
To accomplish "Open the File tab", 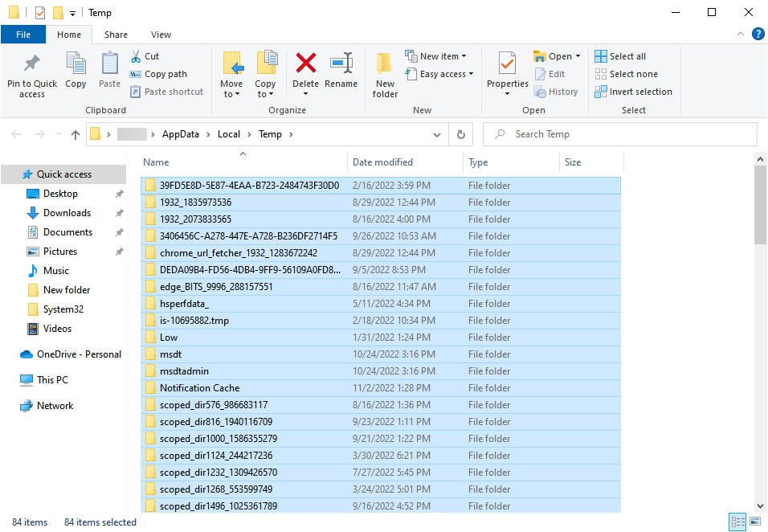I will pos(23,35).
